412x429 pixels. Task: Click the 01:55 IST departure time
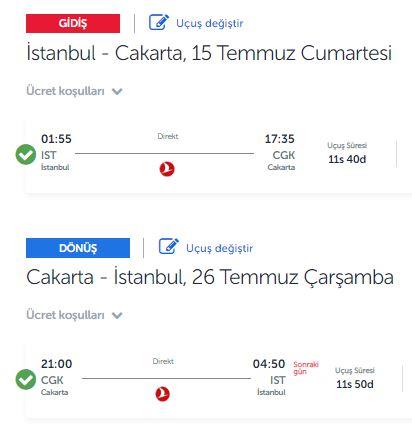point(56,139)
